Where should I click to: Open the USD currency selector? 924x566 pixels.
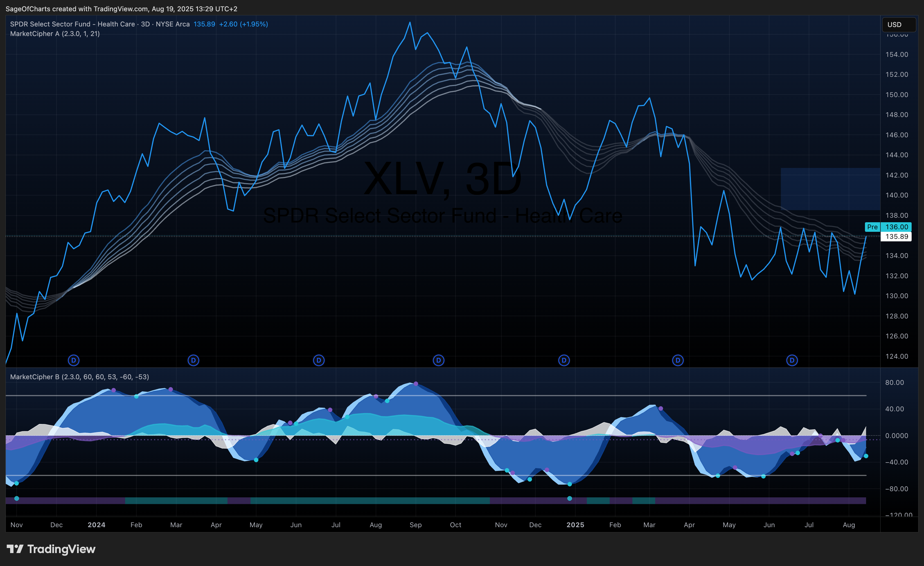[x=899, y=24]
